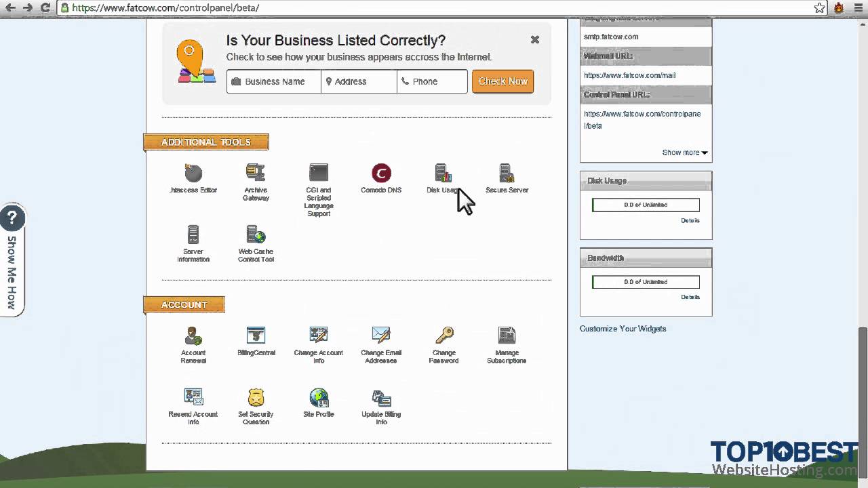This screenshot has width=868, height=488.
Task: Open Account Renewal
Action: pos(193,345)
